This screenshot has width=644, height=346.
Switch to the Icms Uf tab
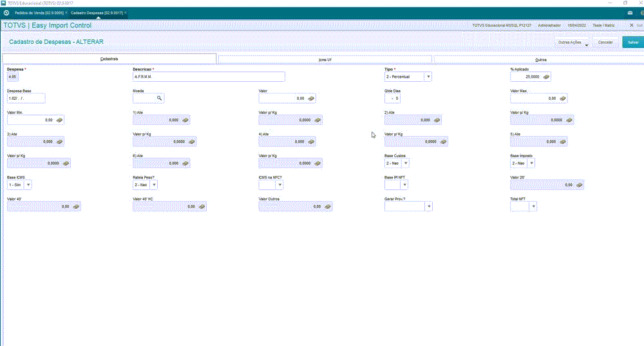tap(325, 60)
